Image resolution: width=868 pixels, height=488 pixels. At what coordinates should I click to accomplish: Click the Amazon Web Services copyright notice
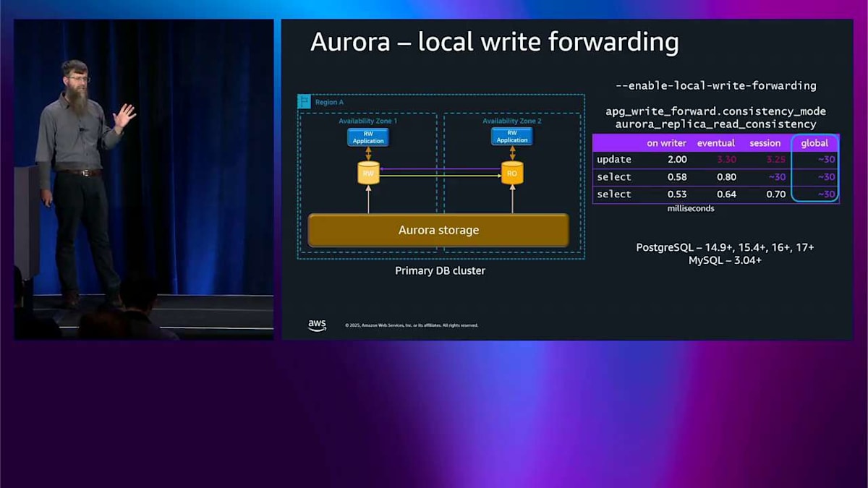412,326
